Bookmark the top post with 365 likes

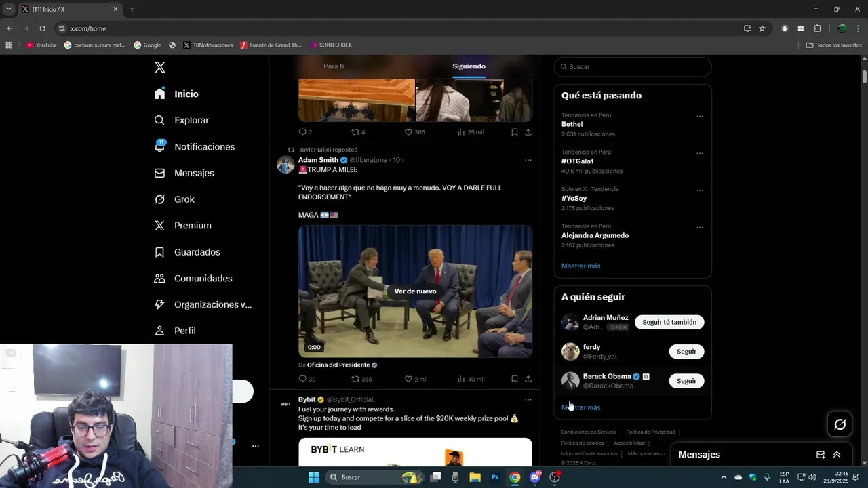[x=515, y=132]
